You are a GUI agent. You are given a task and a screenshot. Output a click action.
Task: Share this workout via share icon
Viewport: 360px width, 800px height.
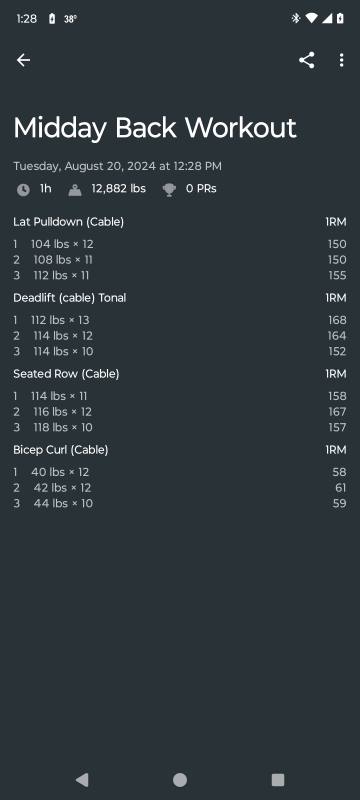(306, 60)
